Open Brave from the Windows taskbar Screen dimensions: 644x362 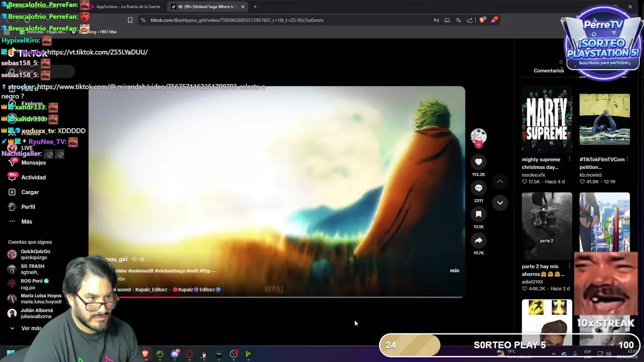point(145,354)
